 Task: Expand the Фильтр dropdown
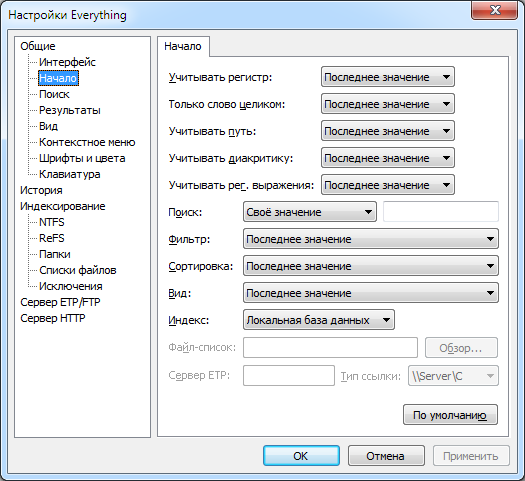click(x=371, y=239)
